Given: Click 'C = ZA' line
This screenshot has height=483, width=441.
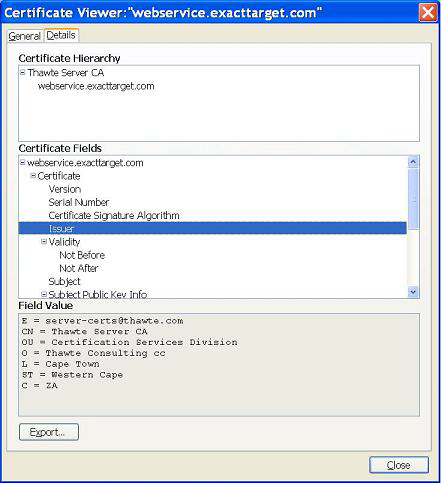Looking at the screenshot, I should pyautogui.click(x=40, y=385).
